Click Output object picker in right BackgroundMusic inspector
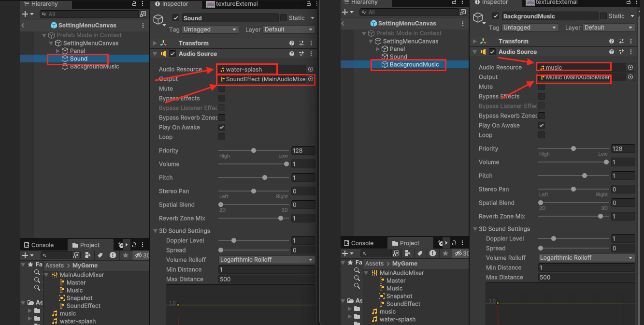This screenshot has width=644, height=325. (630, 77)
